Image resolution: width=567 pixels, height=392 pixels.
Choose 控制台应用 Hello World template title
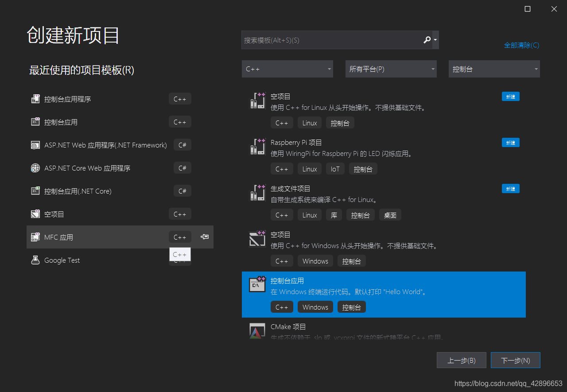(x=287, y=281)
